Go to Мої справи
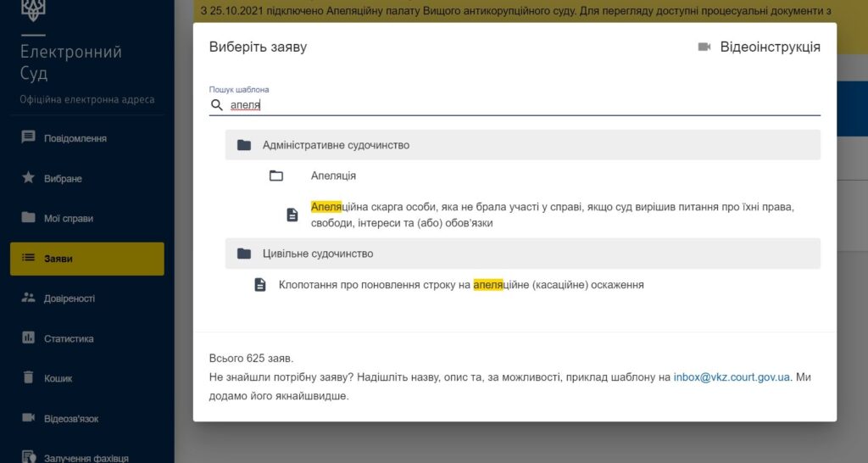This screenshot has height=463, width=868. click(87, 218)
